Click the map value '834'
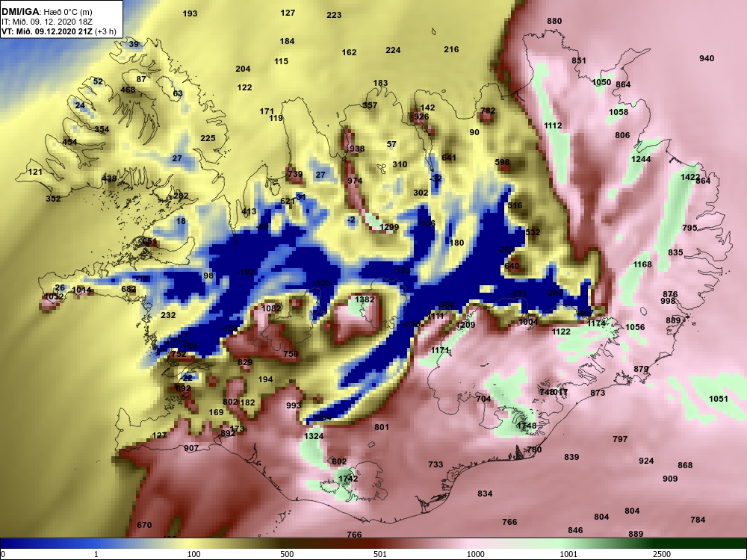This screenshot has height=560, width=747. 485,494
